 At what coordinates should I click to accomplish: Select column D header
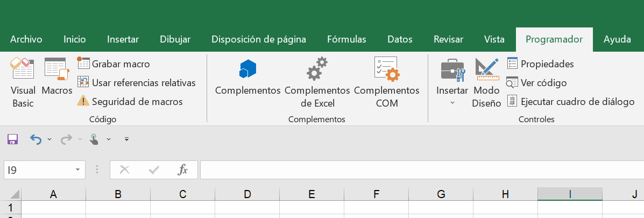[247, 194]
